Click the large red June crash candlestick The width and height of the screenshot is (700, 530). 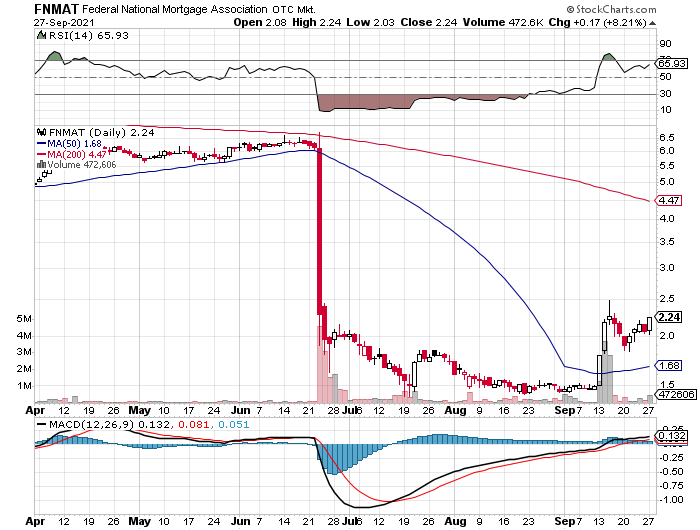(x=320, y=230)
